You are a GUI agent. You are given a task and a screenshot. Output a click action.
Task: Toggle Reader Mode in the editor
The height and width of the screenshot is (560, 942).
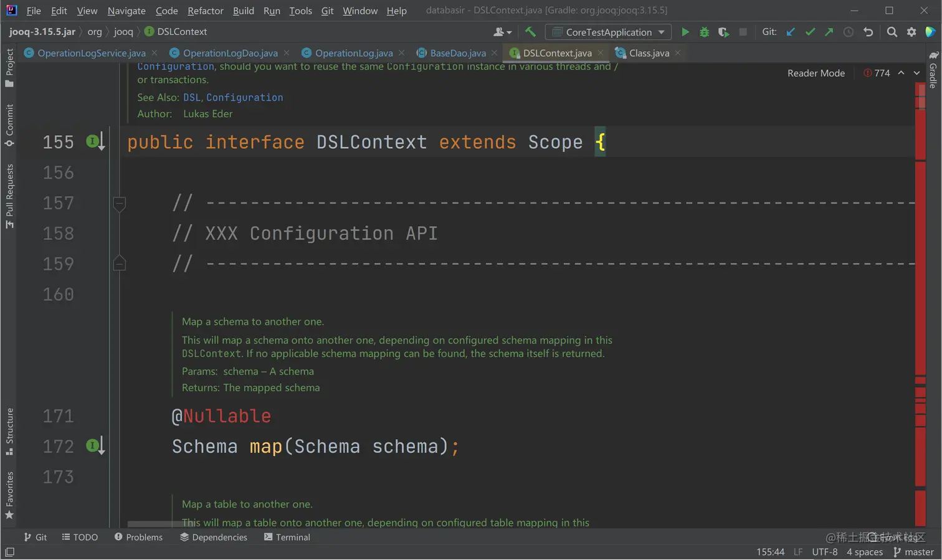click(x=816, y=73)
